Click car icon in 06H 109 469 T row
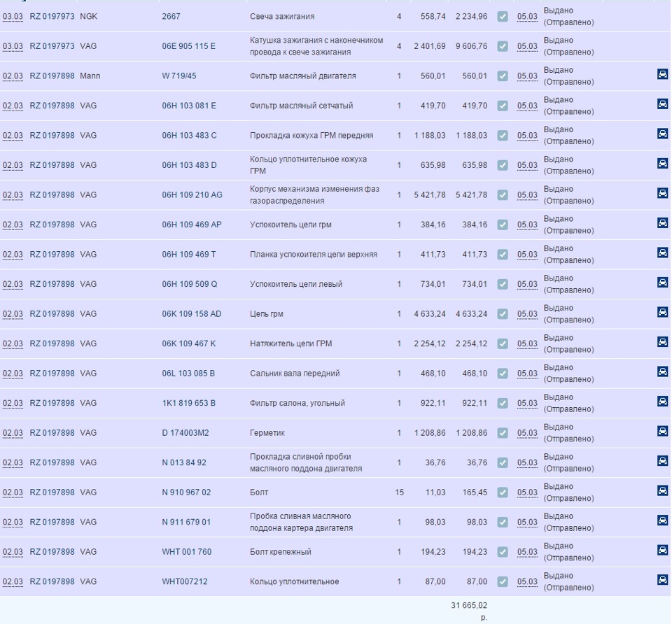The image size is (672, 624). click(x=662, y=253)
